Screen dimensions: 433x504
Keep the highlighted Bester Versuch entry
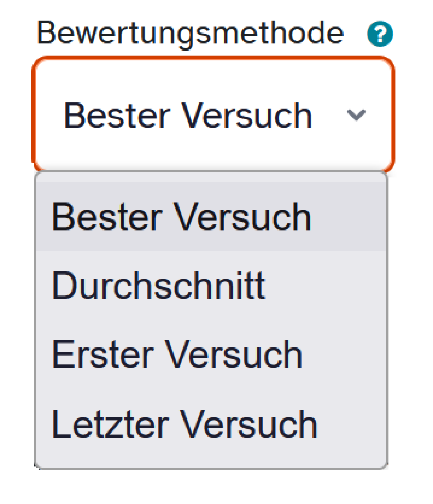point(181,217)
